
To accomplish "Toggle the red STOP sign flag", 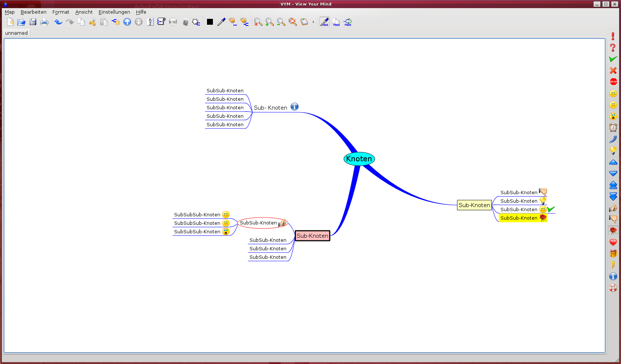I will pos(613,82).
